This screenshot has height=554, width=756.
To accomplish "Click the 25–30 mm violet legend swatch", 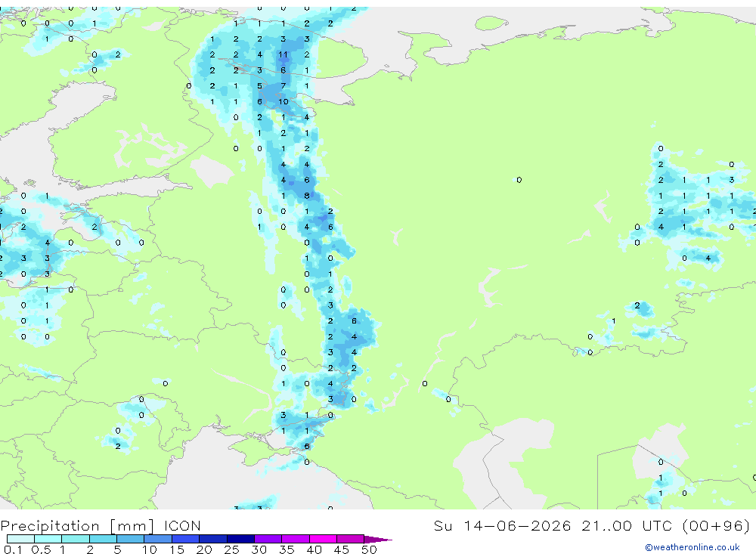I will pyautogui.click(x=240, y=539).
